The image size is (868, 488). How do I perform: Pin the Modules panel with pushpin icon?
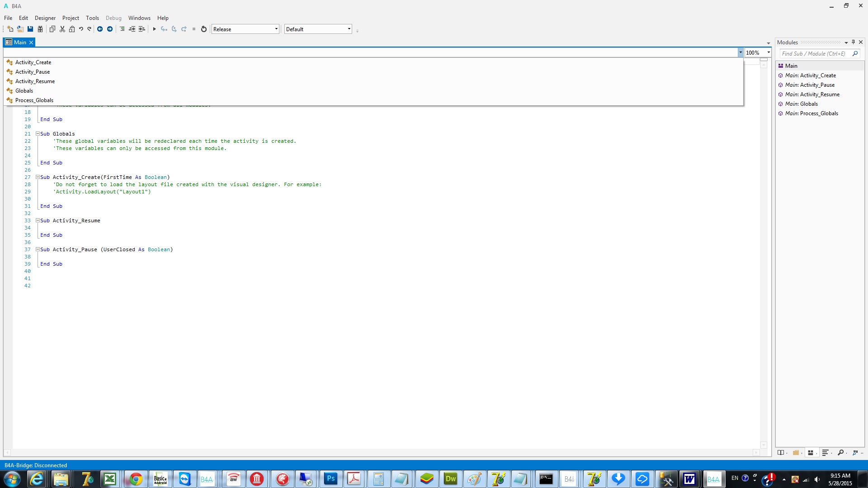pos(854,42)
